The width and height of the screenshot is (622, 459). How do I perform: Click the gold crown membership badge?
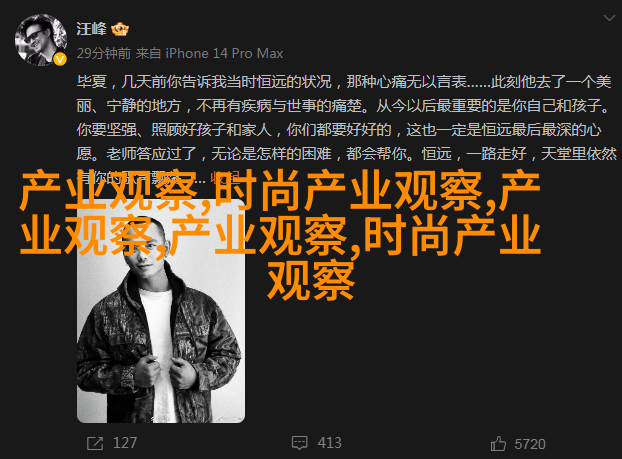[120, 29]
